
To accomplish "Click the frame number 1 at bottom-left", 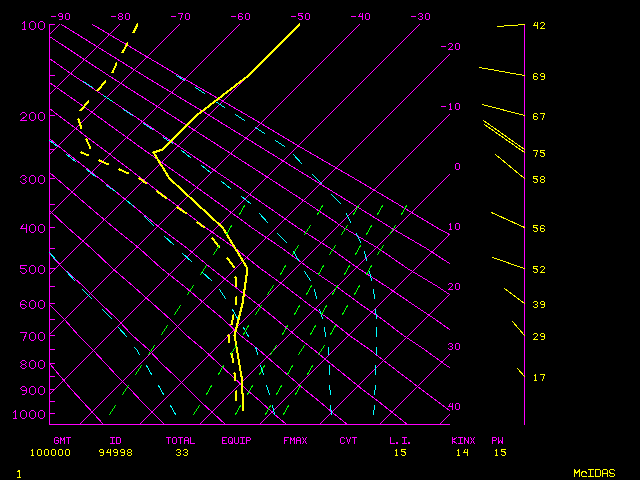I will click(18, 473).
